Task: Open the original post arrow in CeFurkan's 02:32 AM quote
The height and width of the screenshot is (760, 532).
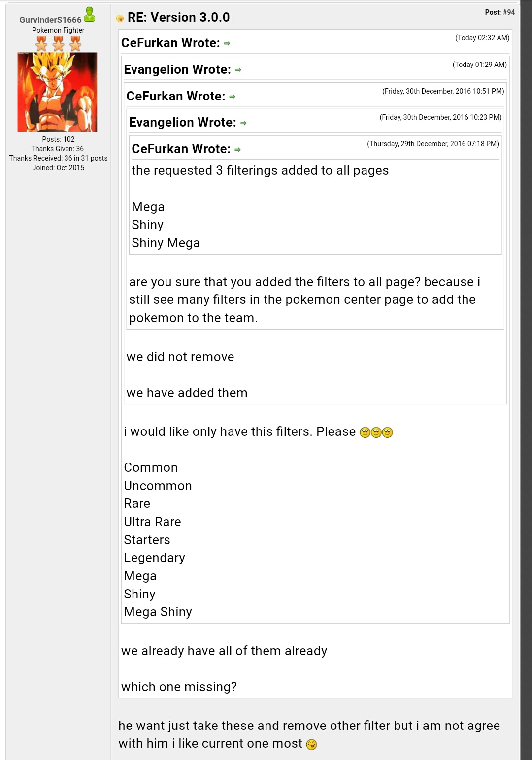Action: 227,44
